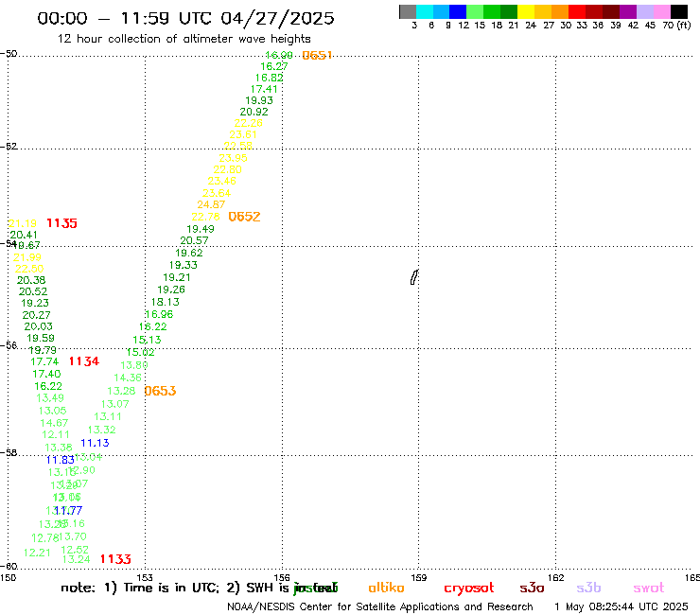Click the wave height value 20.57
This screenshot has height=615, width=700.
coord(194,240)
